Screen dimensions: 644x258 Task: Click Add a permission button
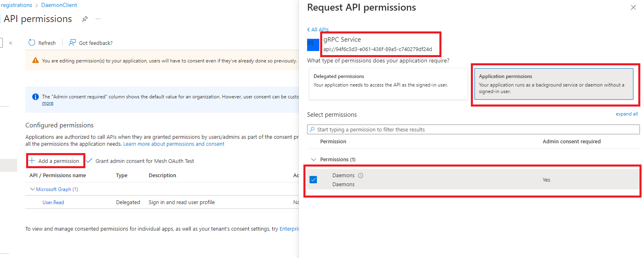(55, 161)
